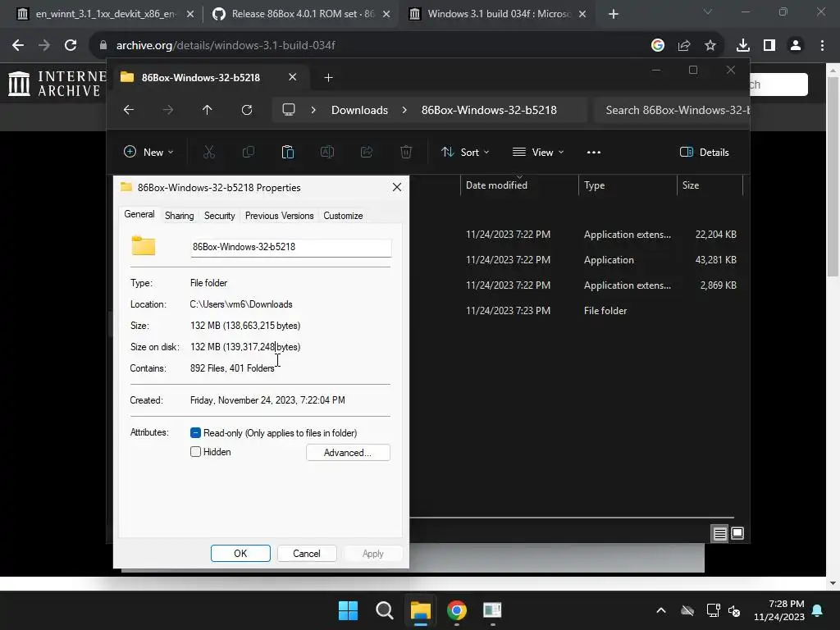Screen dimensions: 840x630
Task: Click Google icon in address bar
Action: tap(658, 46)
